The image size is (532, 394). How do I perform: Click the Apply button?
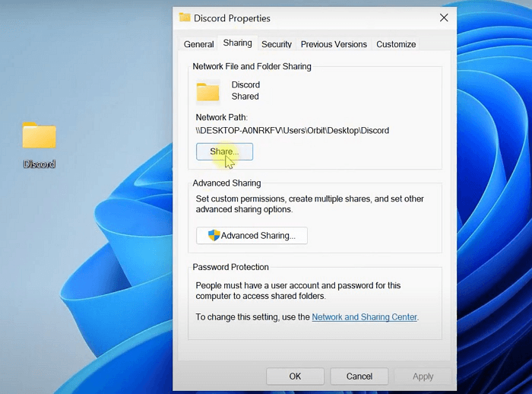pos(423,377)
